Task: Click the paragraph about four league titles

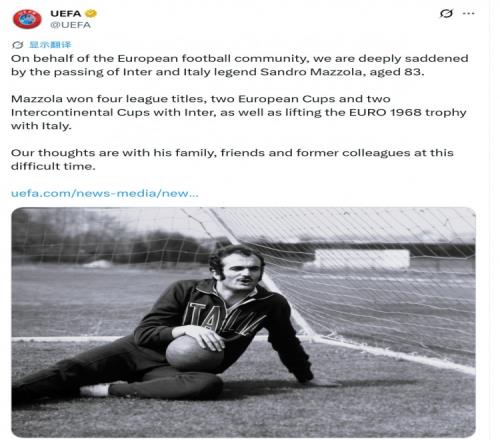Action: tap(239, 112)
